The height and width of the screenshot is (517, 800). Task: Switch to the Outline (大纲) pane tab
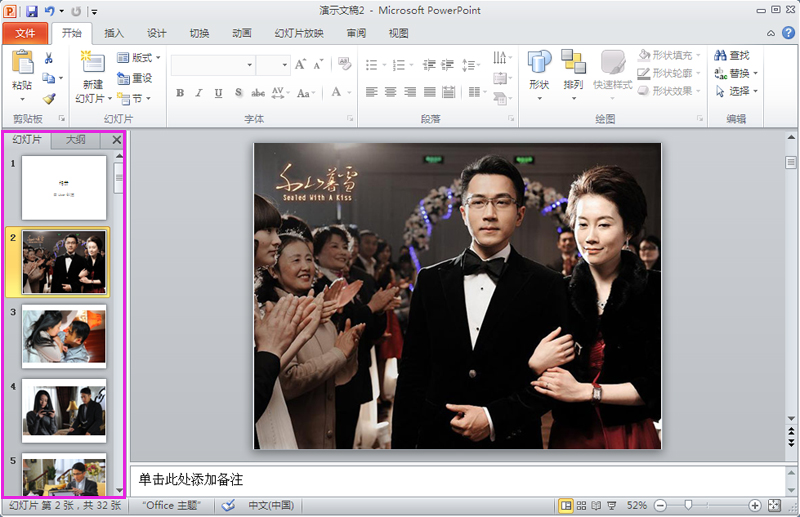pyautogui.click(x=75, y=140)
